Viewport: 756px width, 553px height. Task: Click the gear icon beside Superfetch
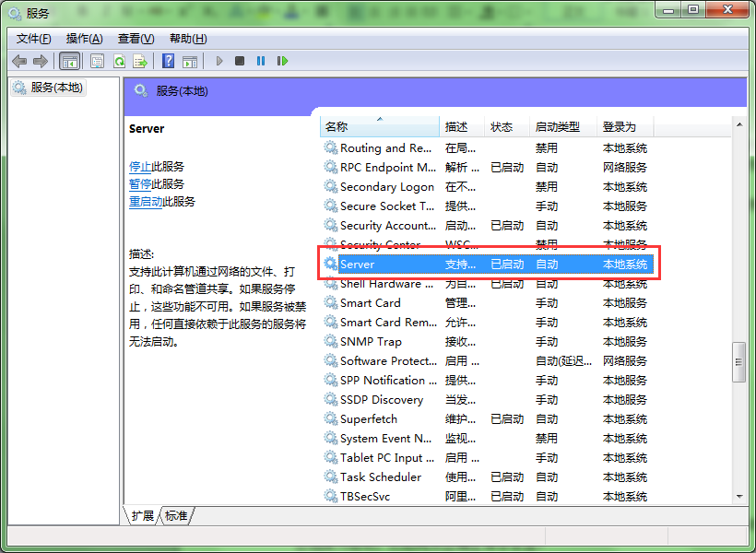pyautogui.click(x=330, y=418)
